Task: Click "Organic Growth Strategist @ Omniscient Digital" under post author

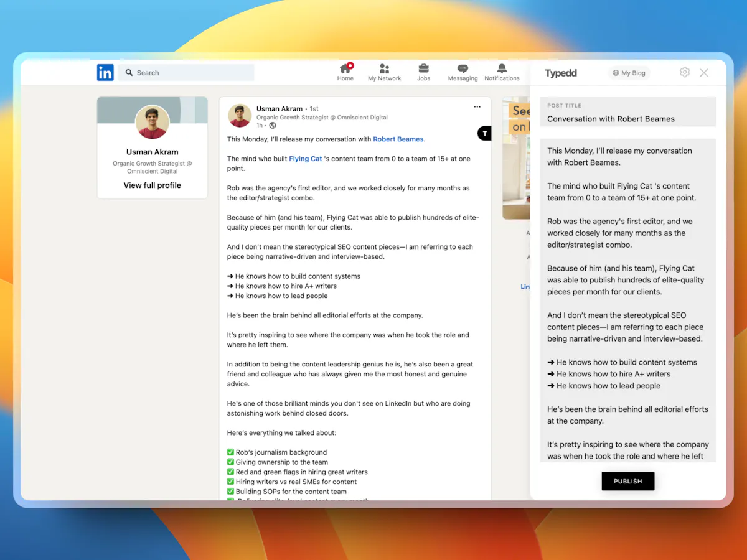Action: tap(322, 118)
